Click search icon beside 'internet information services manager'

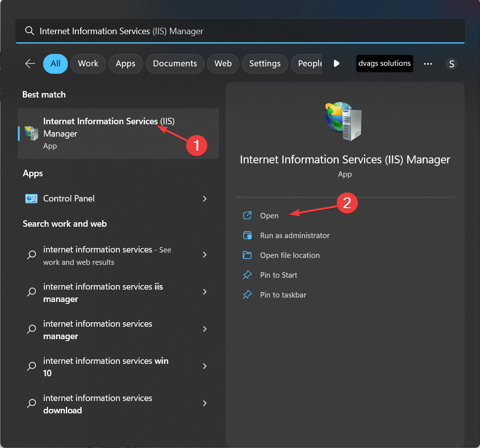point(32,329)
